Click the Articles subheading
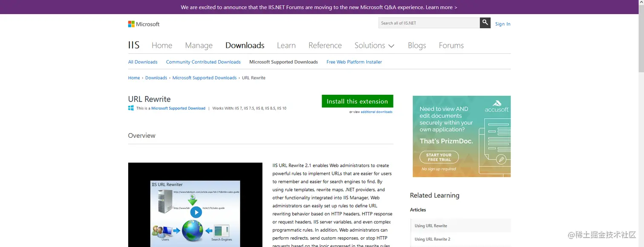The height and width of the screenshot is (247, 644). pyautogui.click(x=418, y=209)
